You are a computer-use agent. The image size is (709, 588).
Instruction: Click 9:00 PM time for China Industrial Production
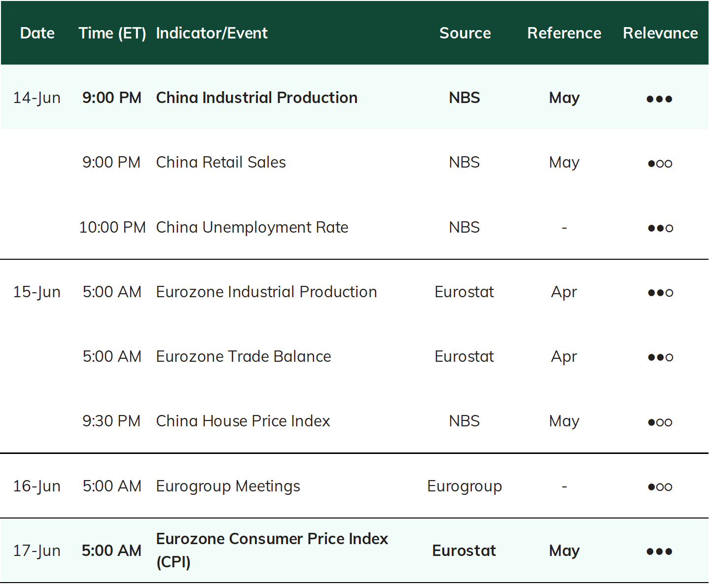point(112,98)
